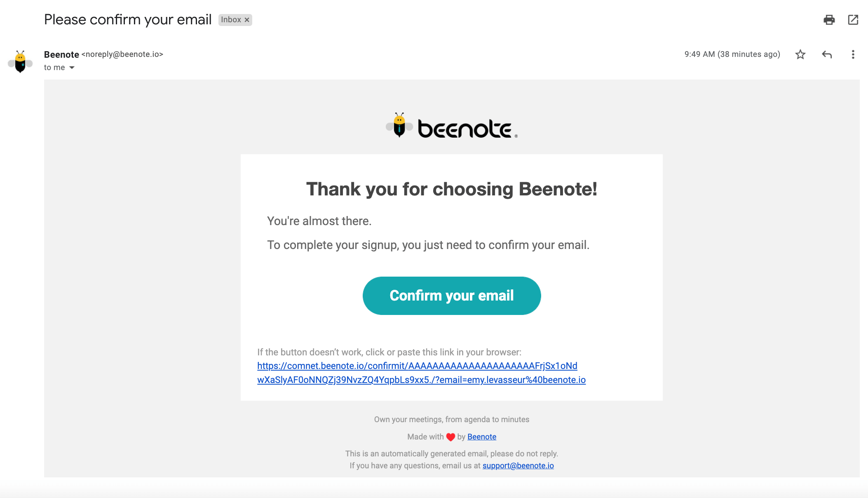Reply using the arrow icon
The width and height of the screenshot is (868, 498).
point(827,54)
